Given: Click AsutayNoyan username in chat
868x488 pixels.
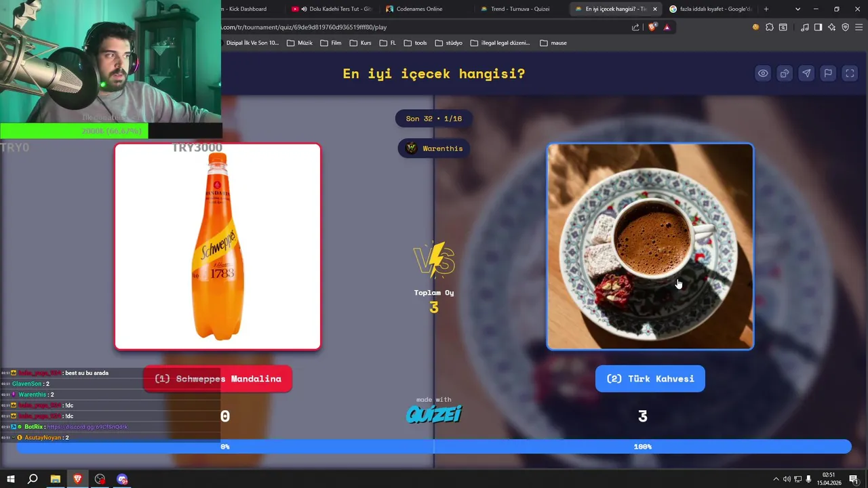Looking at the screenshot, I should pyautogui.click(x=43, y=438).
